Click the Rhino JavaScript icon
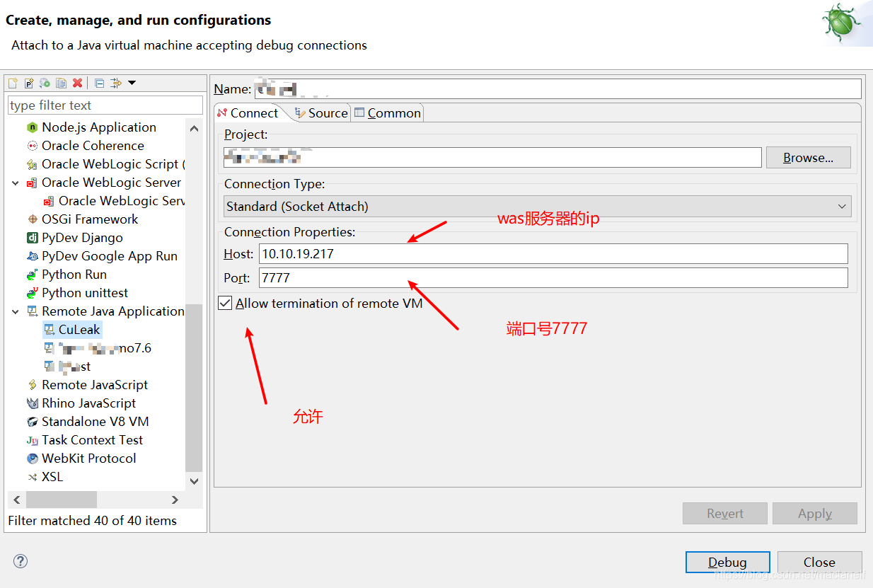 click(x=32, y=403)
